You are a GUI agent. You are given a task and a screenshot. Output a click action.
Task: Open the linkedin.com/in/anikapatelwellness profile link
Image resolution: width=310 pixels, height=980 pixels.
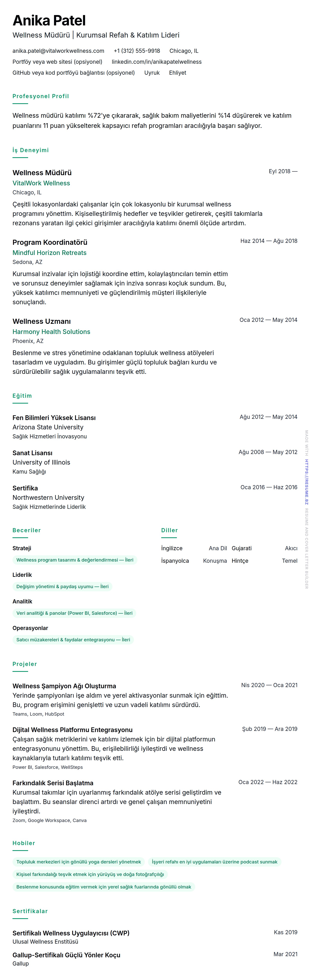click(157, 62)
